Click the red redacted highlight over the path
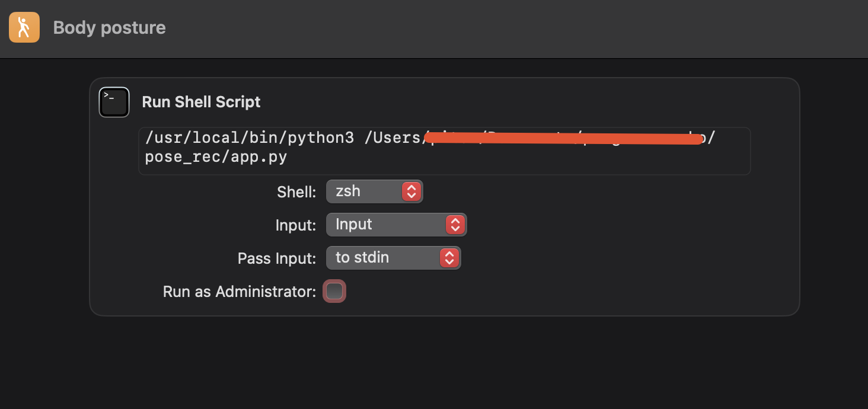 pyautogui.click(x=563, y=138)
